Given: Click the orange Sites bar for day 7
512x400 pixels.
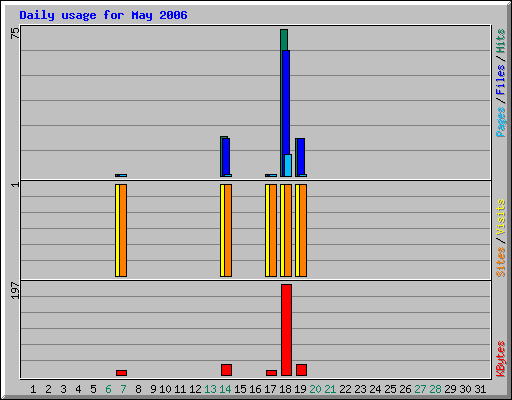Looking at the screenshot, I should click(x=123, y=230).
